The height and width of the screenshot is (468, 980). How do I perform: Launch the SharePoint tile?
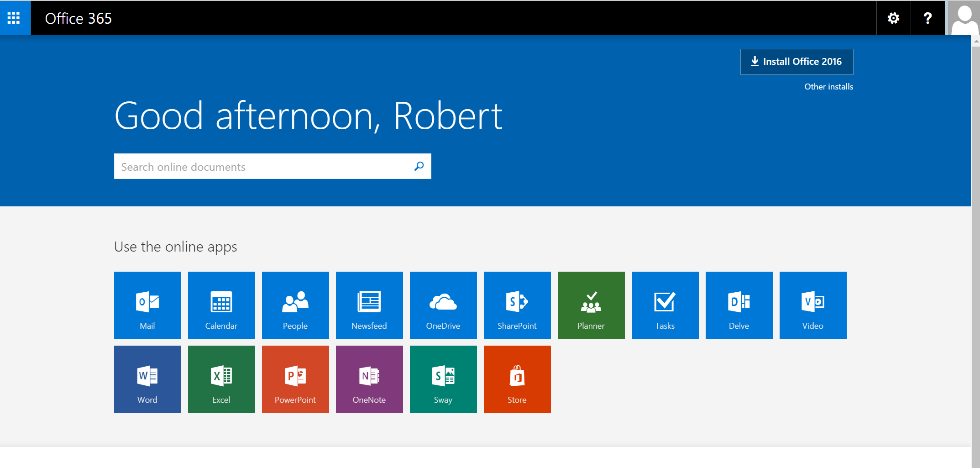(517, 305)
